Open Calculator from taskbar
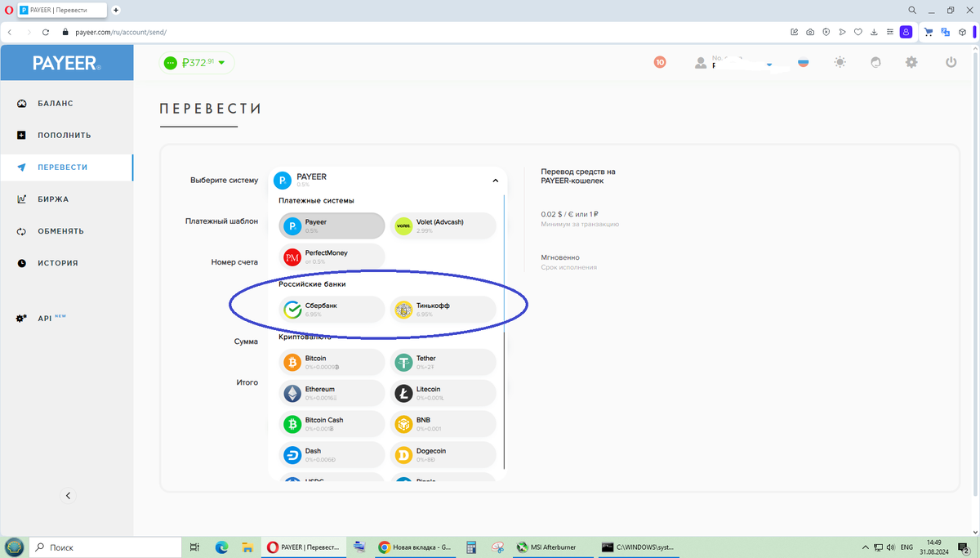 tap(471, 547)
